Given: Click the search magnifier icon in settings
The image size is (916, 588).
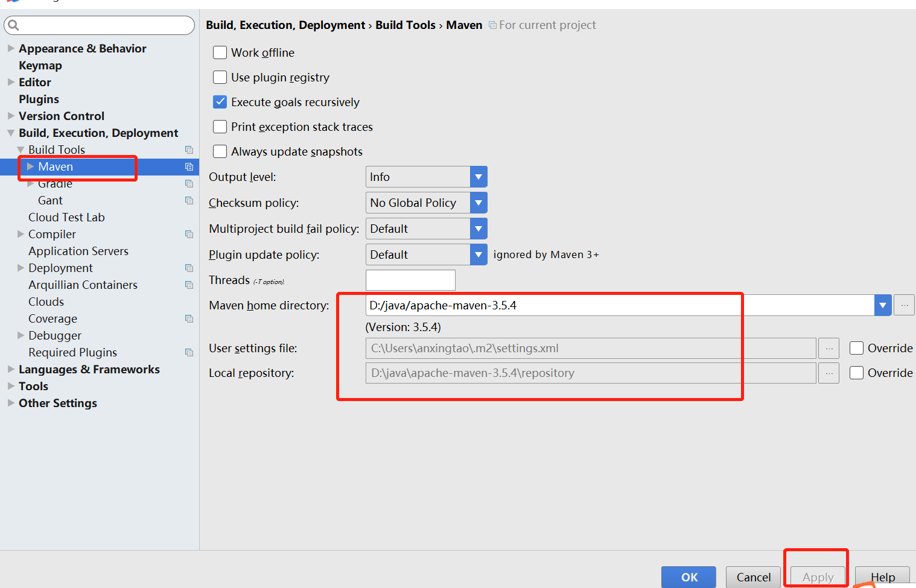Looking at the screenshot, I should click(13, 25).
